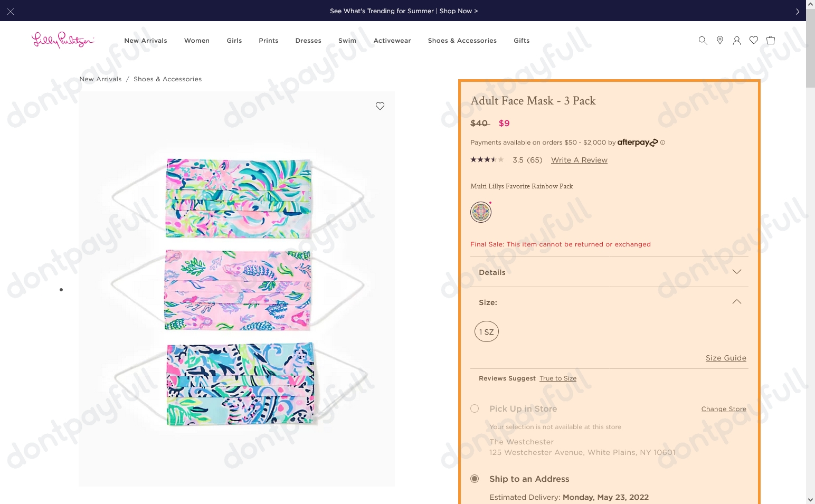
Task: Open the Dresses menu
Action: (x=308, y=40)
